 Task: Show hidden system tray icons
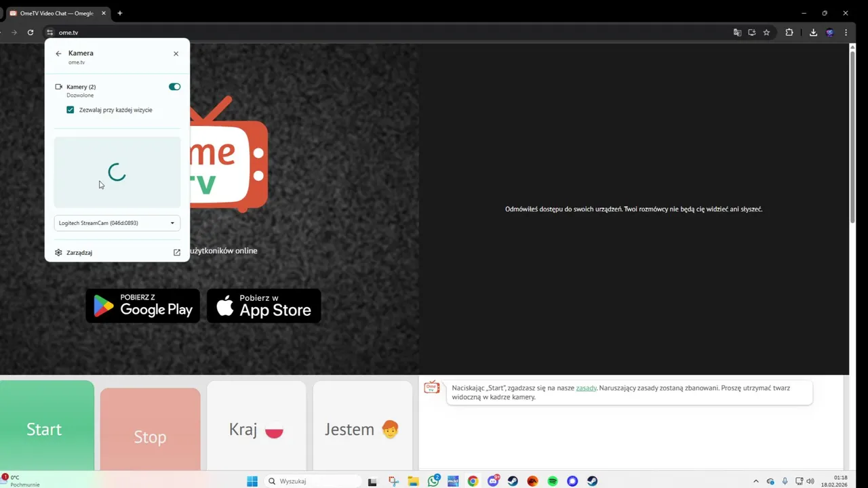tap(756, 481)
